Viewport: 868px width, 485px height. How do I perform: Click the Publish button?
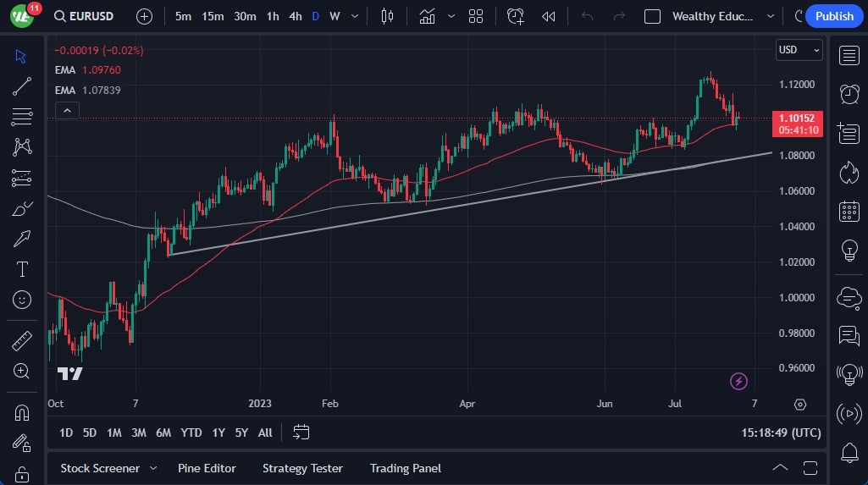tap(834, 16)
